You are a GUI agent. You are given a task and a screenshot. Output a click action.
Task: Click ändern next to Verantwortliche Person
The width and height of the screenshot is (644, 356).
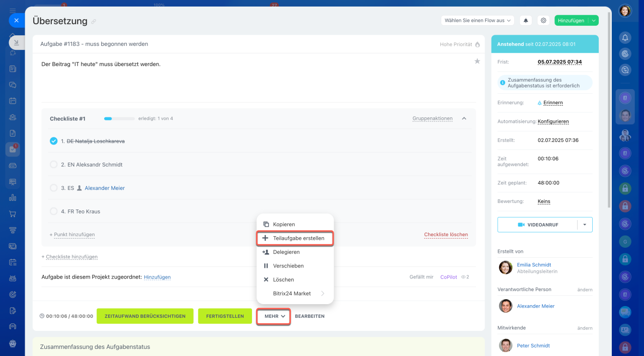(585, 290)
